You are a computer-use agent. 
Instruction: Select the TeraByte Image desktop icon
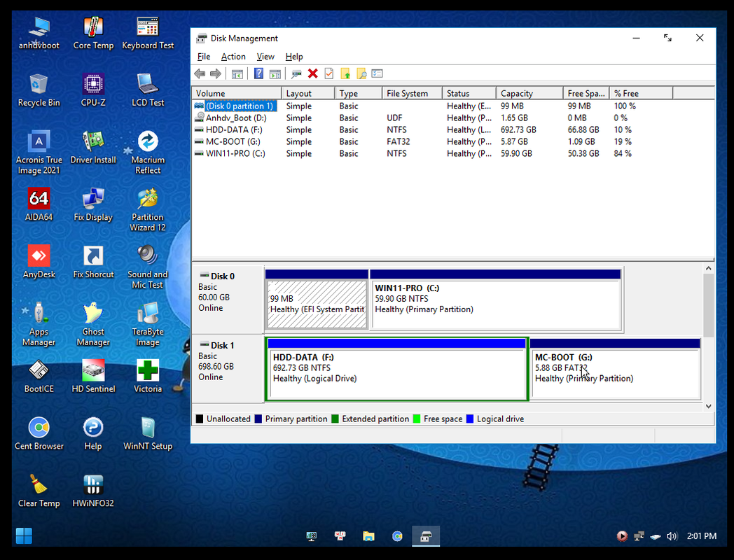tap(148, 324)
